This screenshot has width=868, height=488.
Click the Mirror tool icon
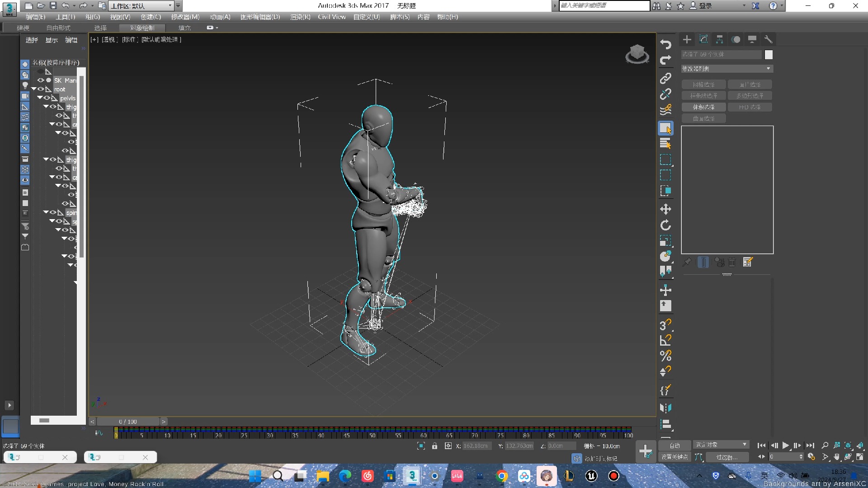tap(665, 408)
